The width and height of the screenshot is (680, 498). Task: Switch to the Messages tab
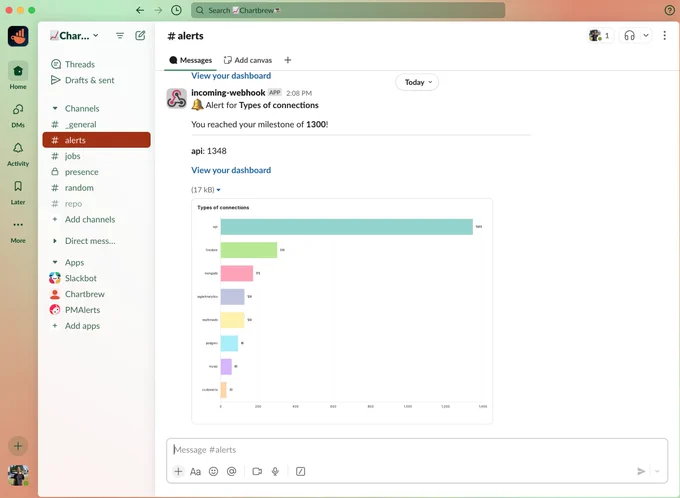[190, 60]
